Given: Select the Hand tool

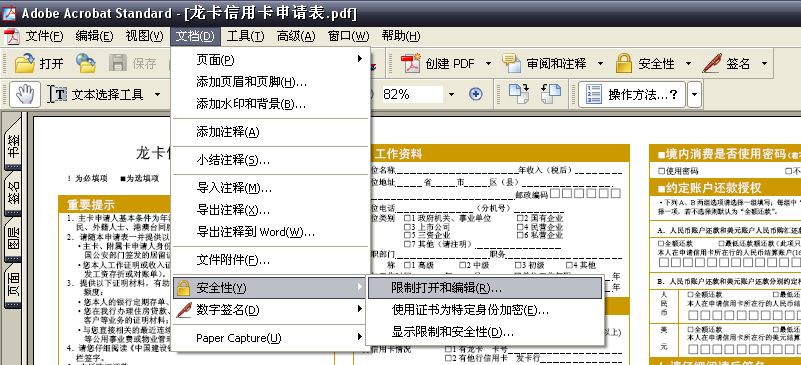Looking at the screenshot, I should pos(25,94).
